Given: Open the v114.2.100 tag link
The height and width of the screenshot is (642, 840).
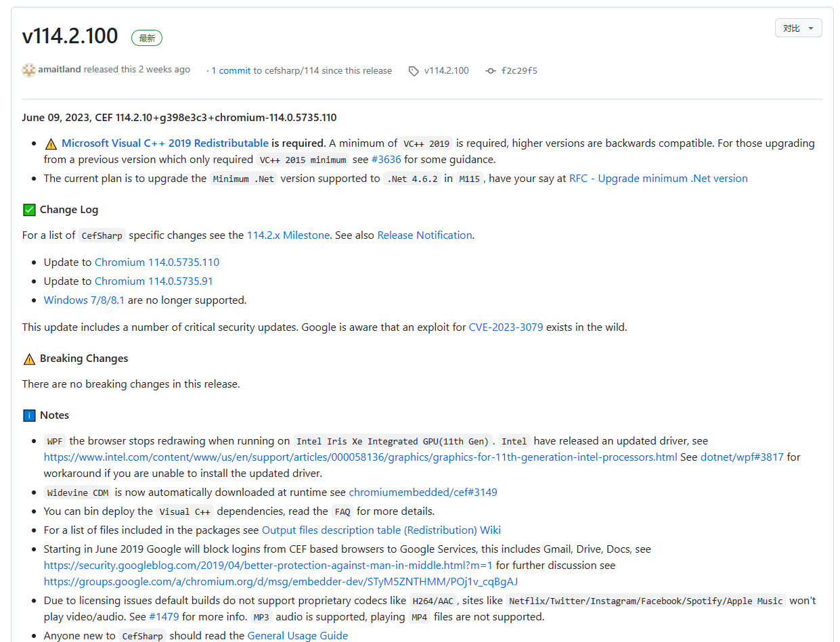Looking at the screenshot, I should pos(446,70).
